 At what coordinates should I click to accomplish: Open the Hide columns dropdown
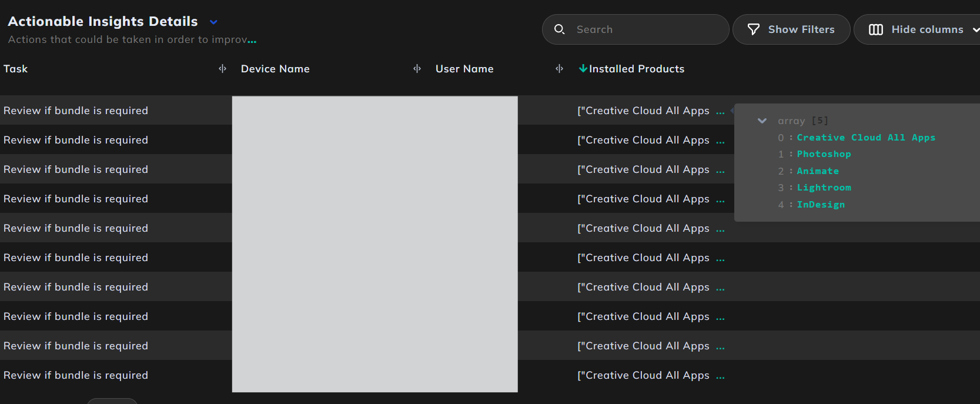point(975,29)
